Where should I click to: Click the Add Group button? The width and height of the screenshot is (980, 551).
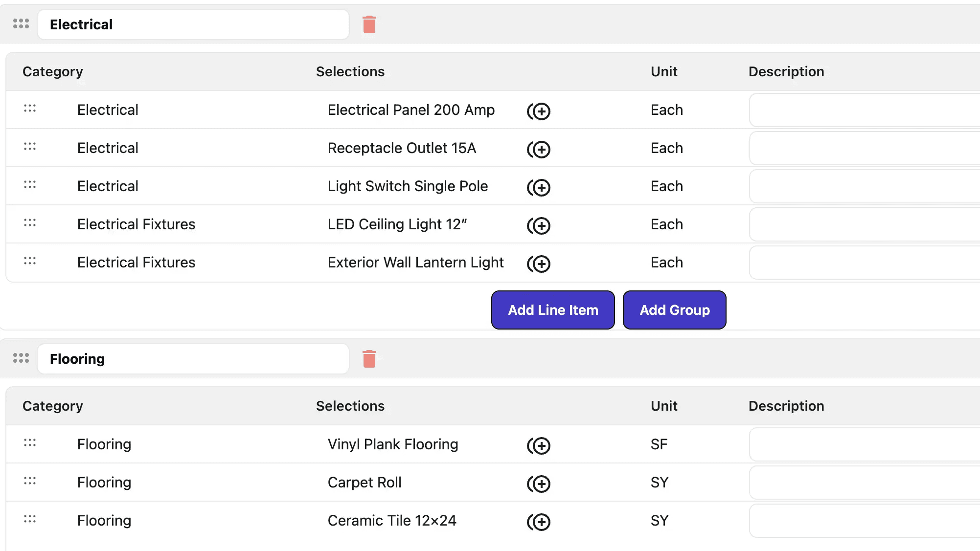(x=674, y=309)
